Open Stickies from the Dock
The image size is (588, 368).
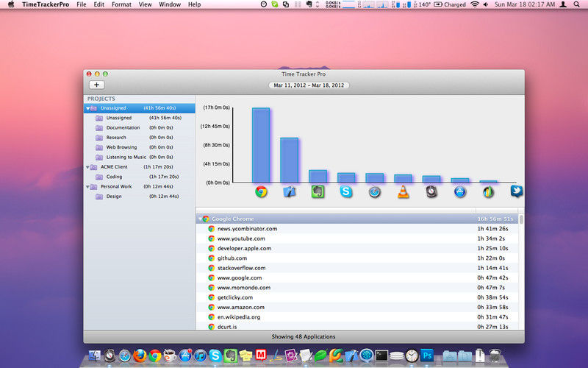pyautogui.click(x=245, y=355)
